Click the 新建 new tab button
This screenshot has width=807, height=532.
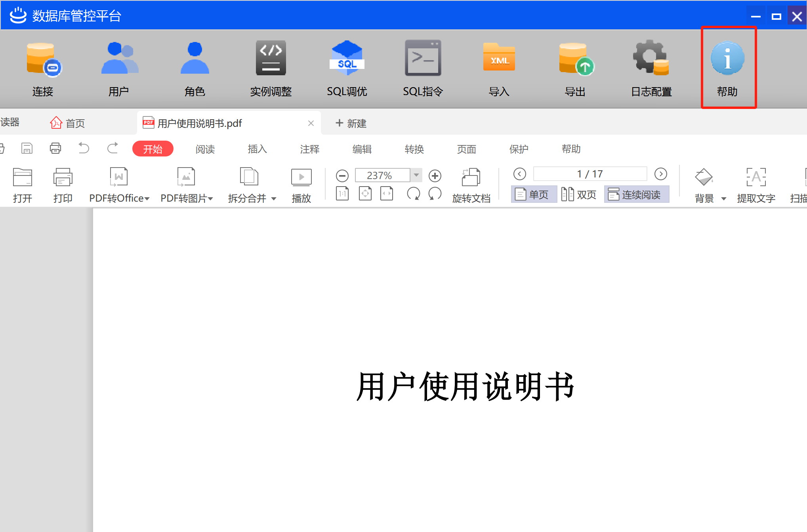(x=351, y=123)
